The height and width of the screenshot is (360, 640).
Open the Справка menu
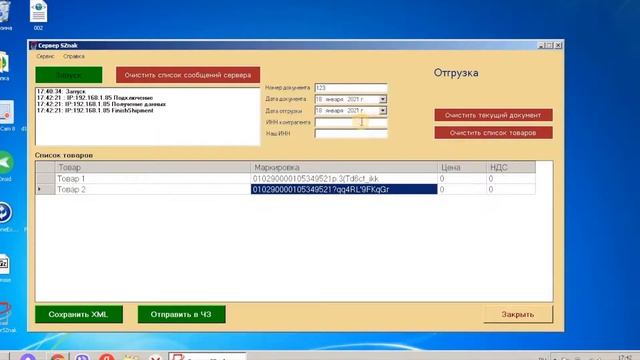[x=74, y=56]
